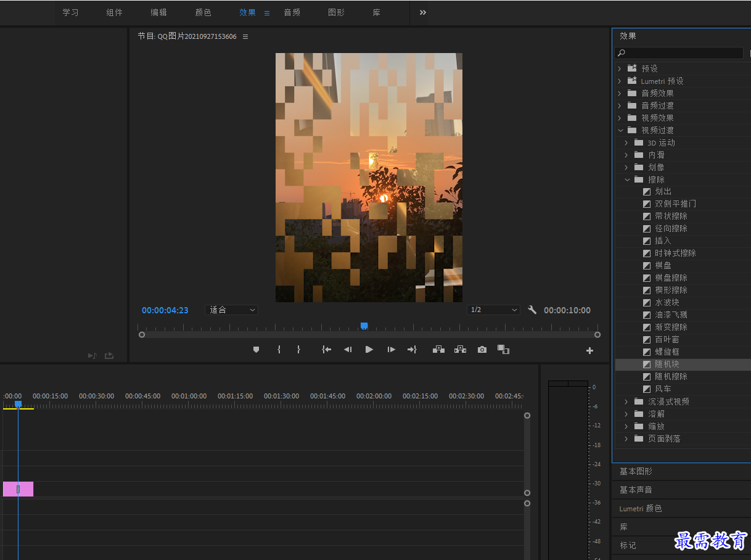Select the 双侧平推门 transition
The width and height of the screenshot is (751, 560).
click(x=676, y=204)
